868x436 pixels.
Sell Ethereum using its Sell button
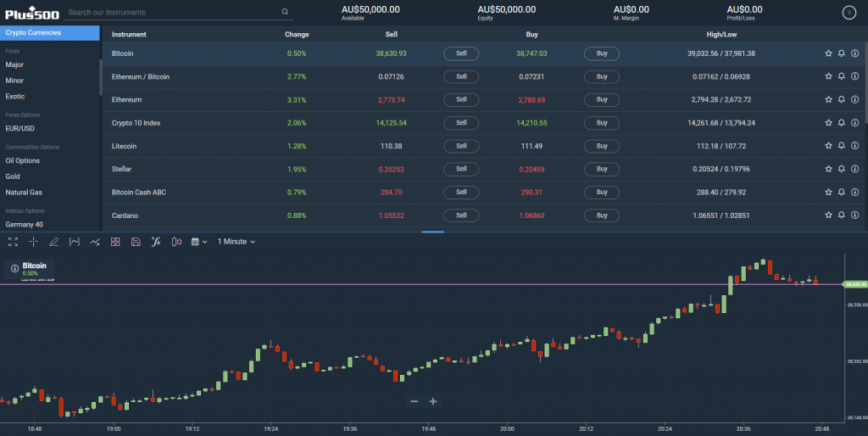pos(461,100)
